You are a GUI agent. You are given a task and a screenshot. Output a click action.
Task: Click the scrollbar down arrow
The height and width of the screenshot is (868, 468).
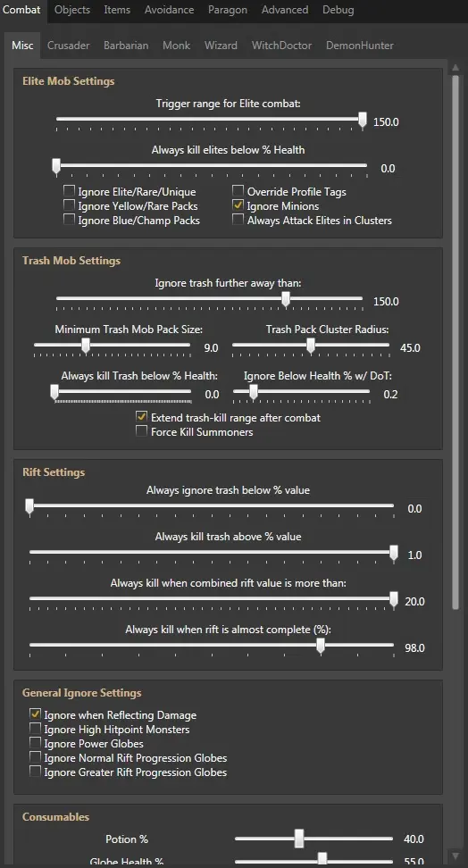455,855
